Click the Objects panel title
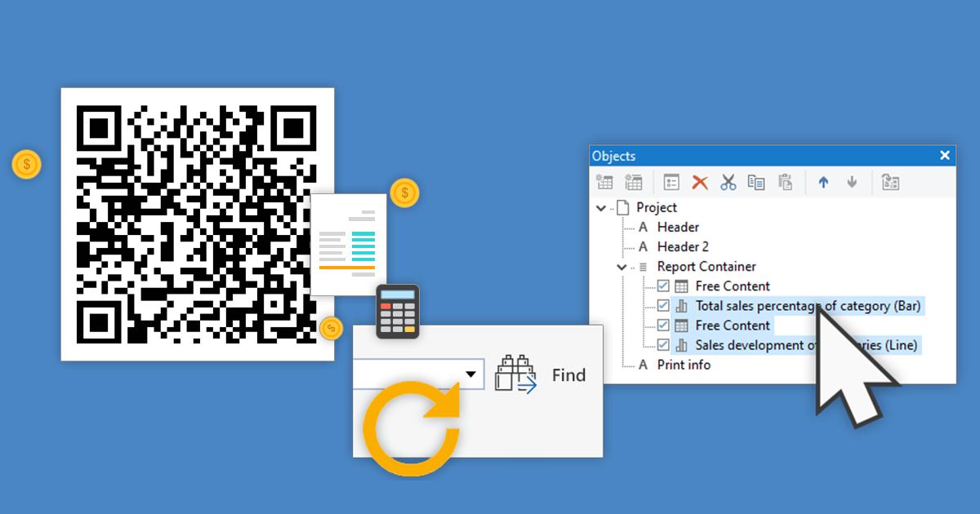 613,156
